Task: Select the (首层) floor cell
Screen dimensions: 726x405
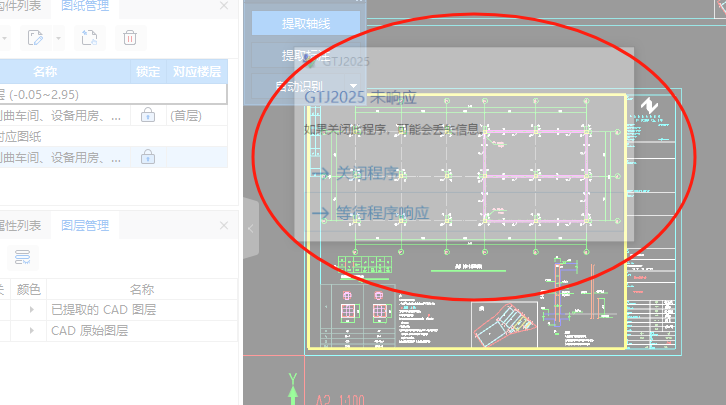Action: [196, 115]
